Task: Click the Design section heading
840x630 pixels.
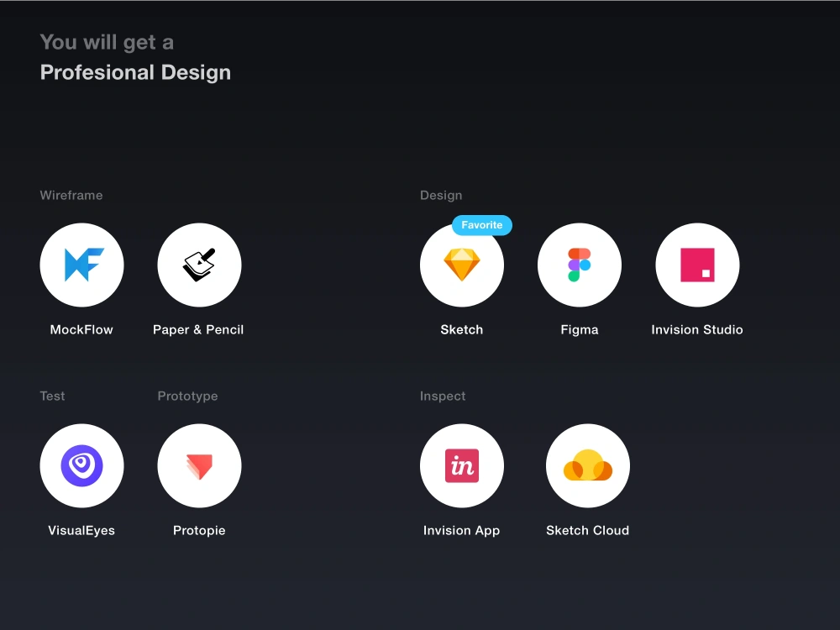Action: click(x=441, y=195)
